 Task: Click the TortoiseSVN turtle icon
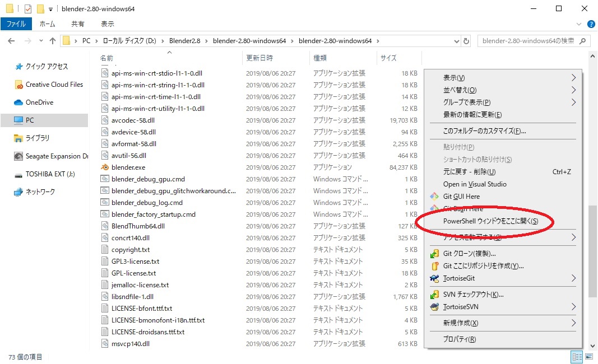point(434,307)
